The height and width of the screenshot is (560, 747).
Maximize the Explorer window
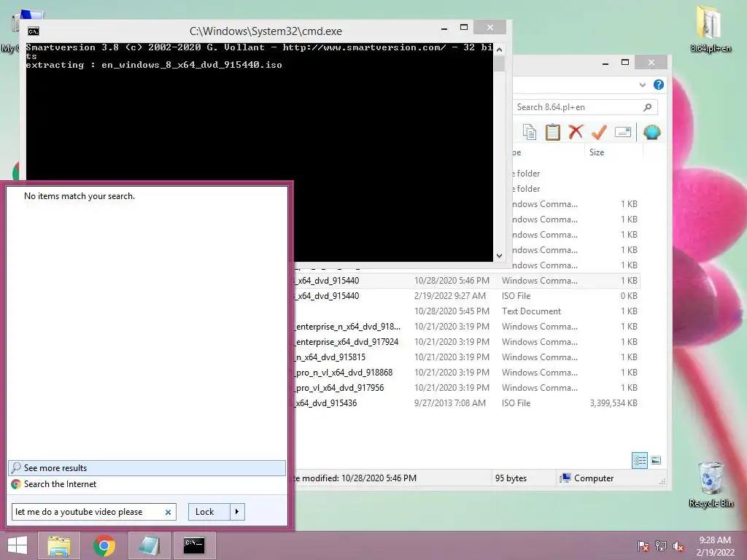click(625, 63)
